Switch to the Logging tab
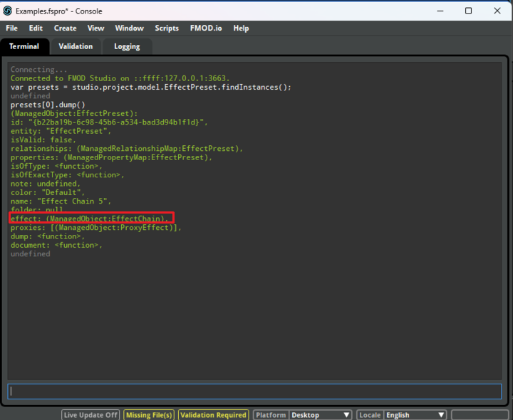 point(127,46)
